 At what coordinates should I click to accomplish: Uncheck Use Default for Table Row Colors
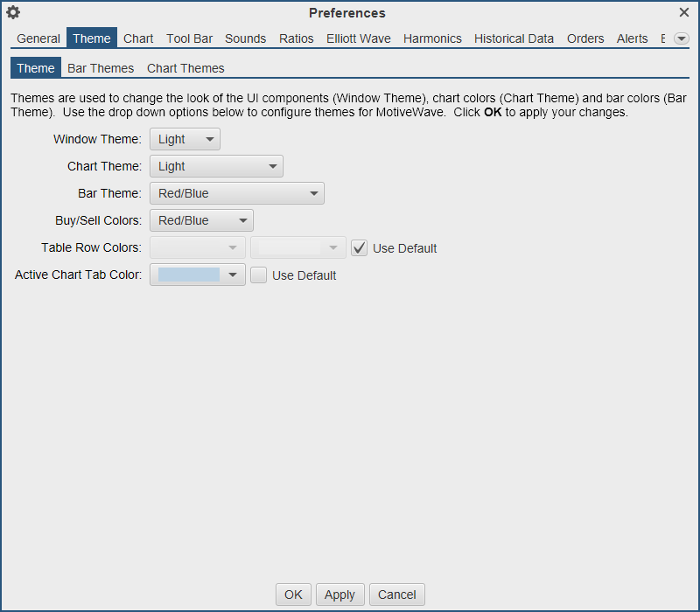360,248
